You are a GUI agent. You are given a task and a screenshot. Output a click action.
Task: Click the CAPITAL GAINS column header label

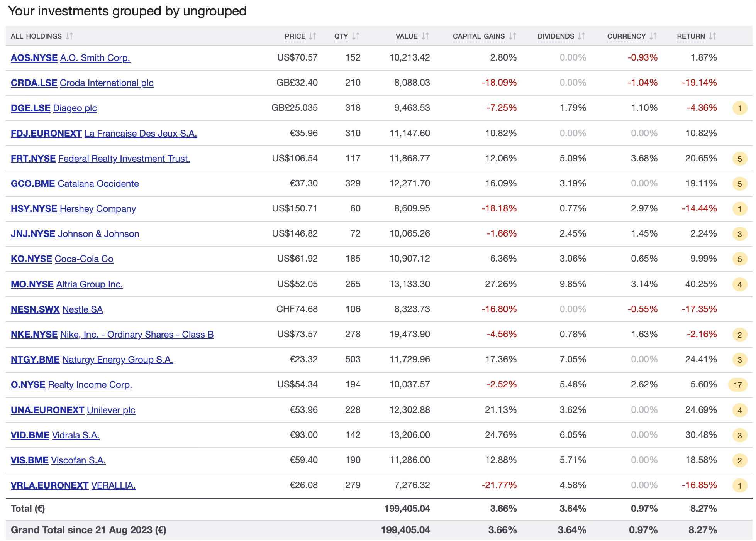[x=479, y=36]
